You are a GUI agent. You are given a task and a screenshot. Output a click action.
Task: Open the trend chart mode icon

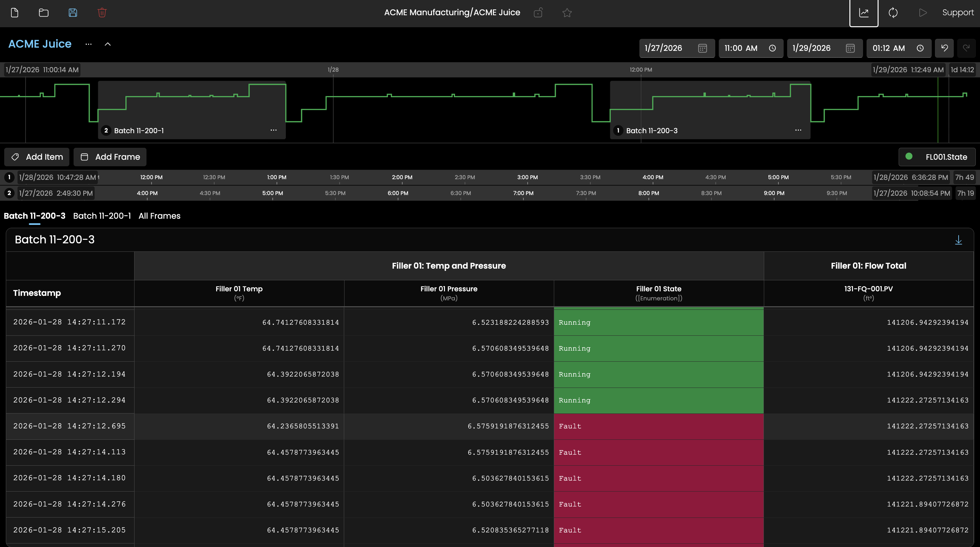click(x=864, y=13)
